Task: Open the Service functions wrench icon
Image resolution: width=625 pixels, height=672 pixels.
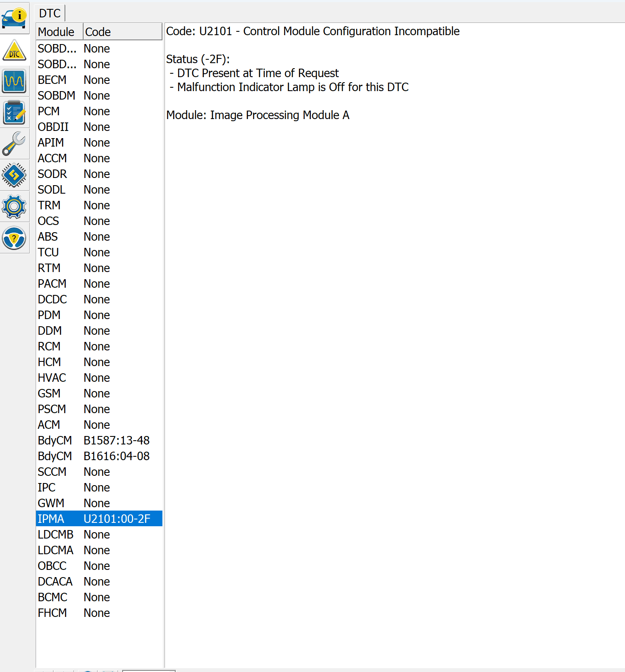Action: click(14, 144)
